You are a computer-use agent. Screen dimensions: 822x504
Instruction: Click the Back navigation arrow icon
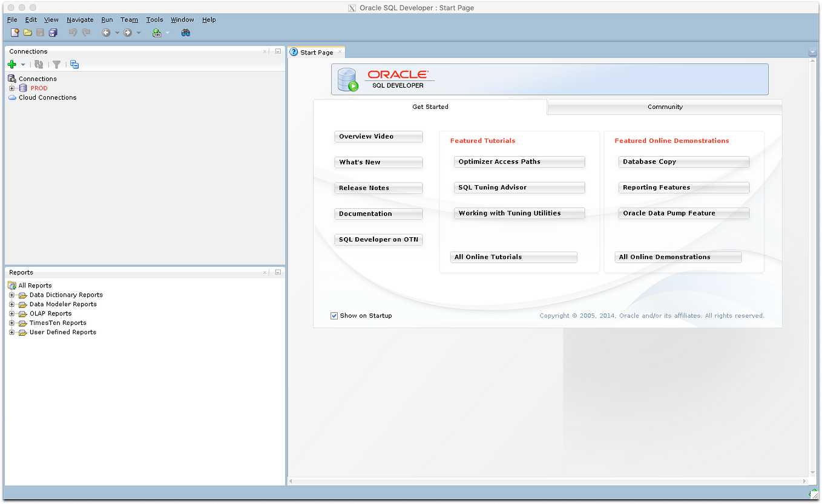pos(106,33)
